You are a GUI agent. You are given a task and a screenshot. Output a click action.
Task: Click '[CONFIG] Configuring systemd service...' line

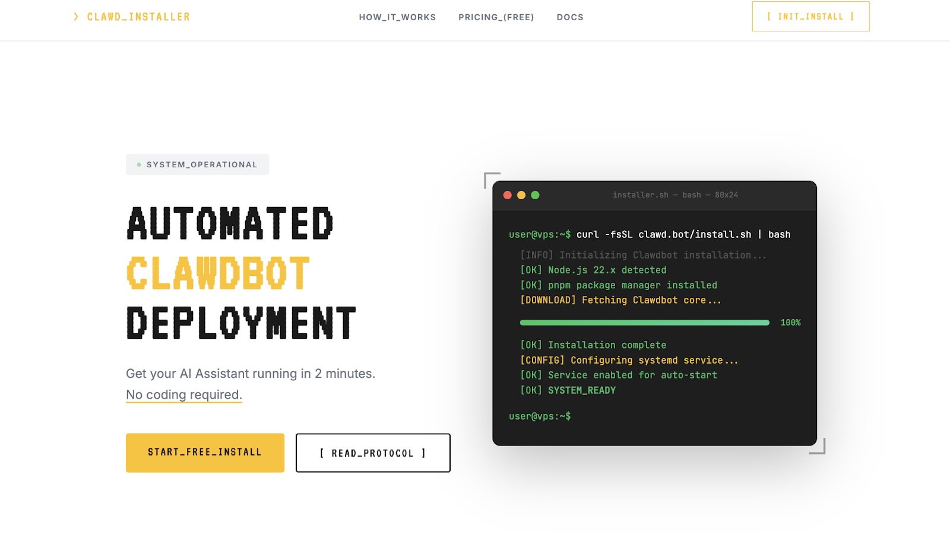(x=629, y=360)
